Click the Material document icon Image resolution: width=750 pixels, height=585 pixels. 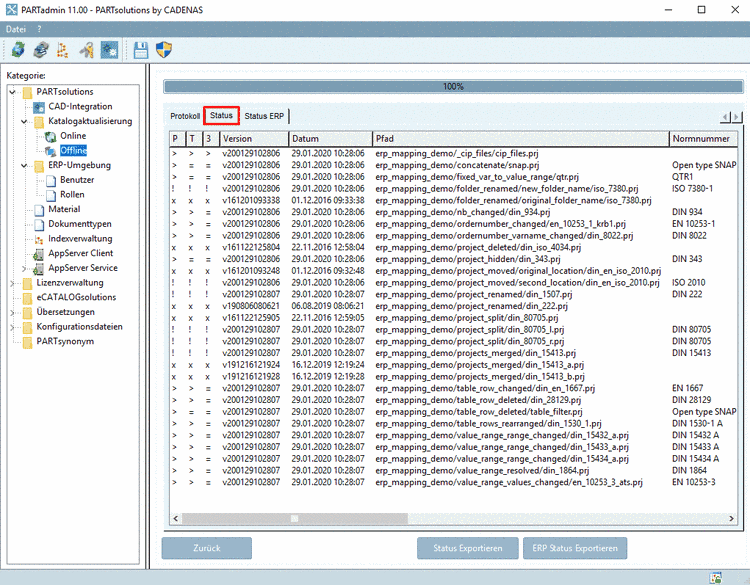[39, 210]
